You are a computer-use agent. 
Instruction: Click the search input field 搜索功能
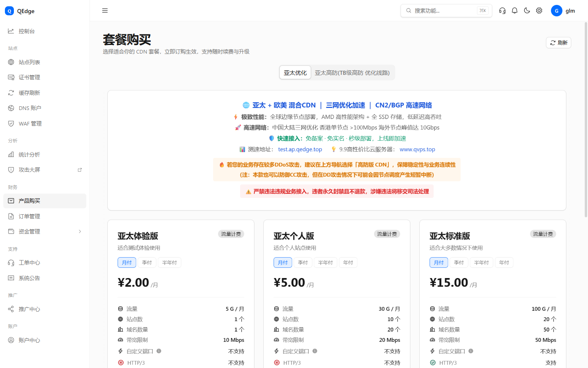(446, 11)
